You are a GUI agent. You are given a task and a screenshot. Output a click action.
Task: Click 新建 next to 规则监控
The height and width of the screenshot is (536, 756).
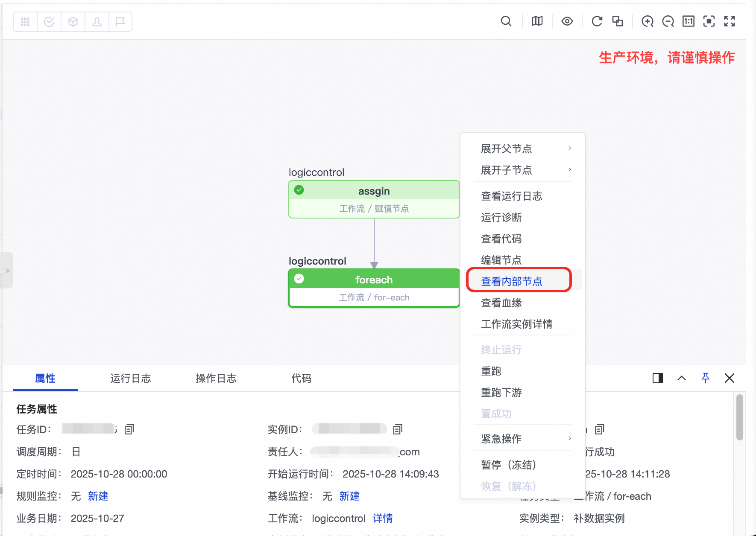click(98, 496)
